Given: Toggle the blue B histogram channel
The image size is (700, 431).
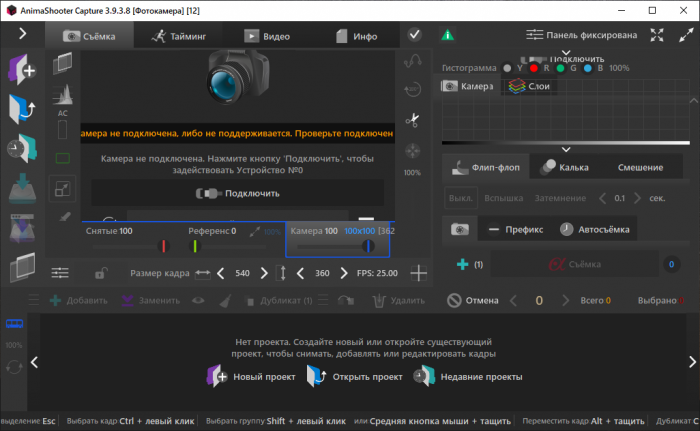Looking at the screenshot, I should (x=588, y=68).
